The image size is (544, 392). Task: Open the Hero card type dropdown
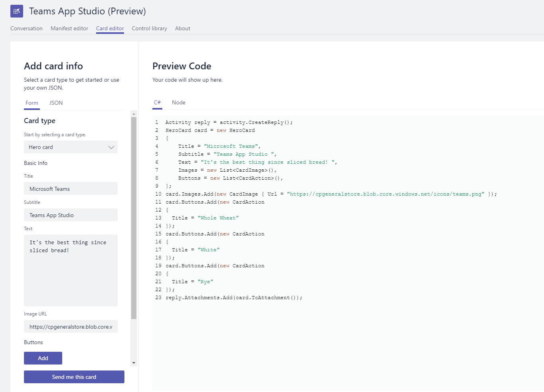71,147
